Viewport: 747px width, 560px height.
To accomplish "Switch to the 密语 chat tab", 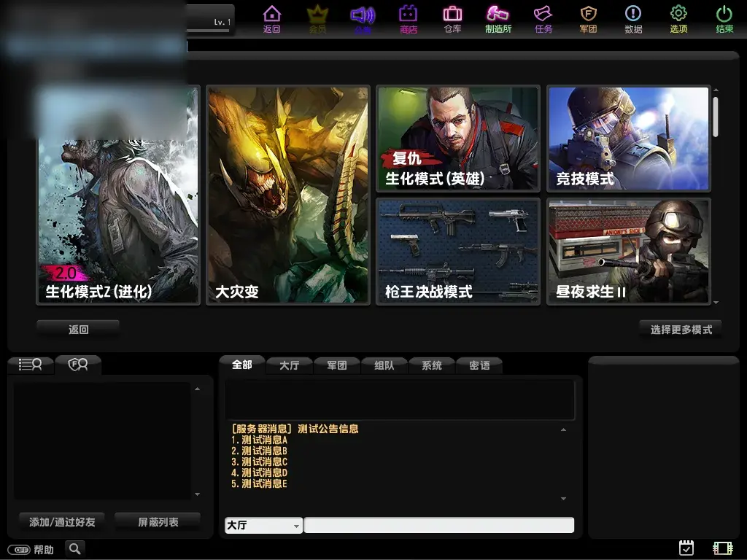I will pyautogui.click(x=479, y=365).
